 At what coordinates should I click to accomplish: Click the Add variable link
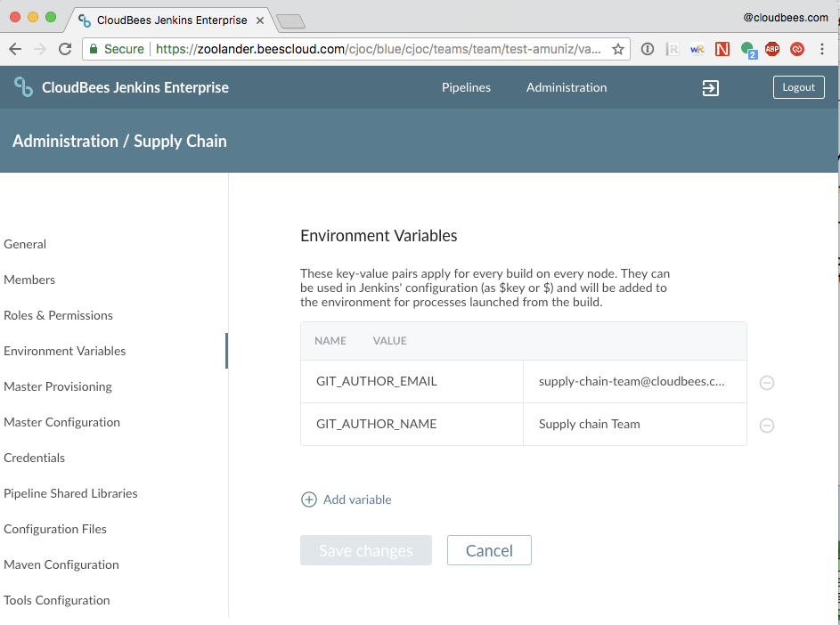click(x=357, y=499)
